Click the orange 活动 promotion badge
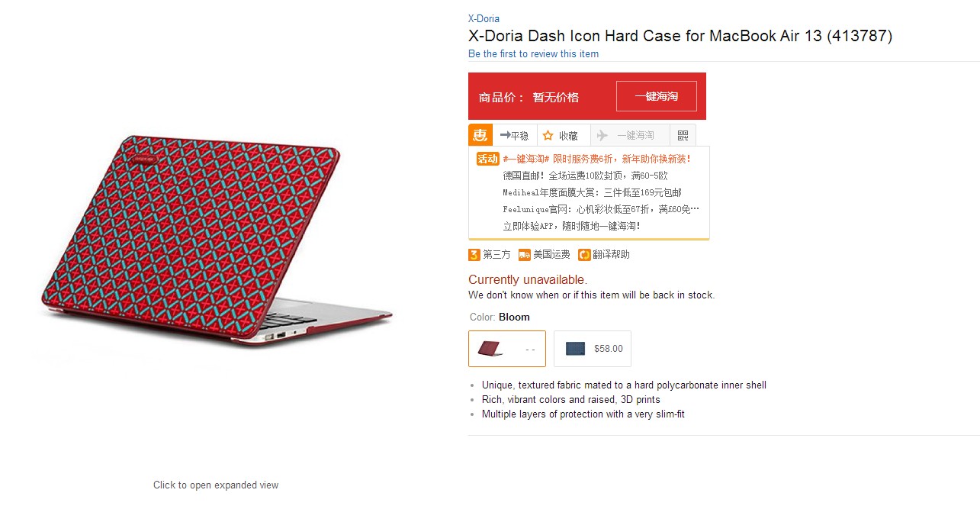980x506 pixels. click(x=487, y=159)
